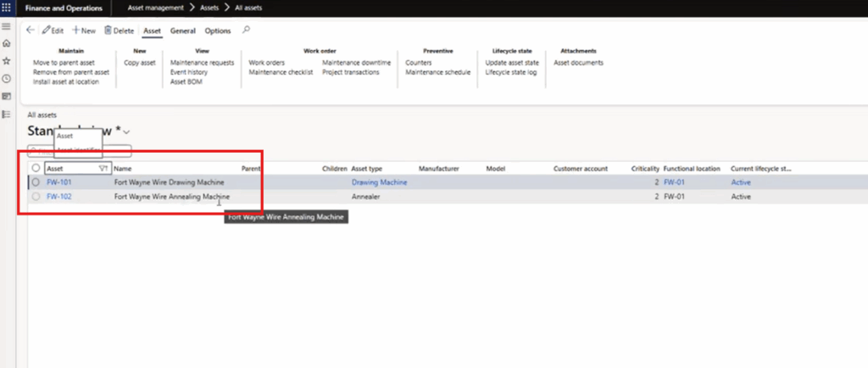The height and width of the screenshot is (368, 868).
Task: Click the back arrow in action bar
Action: pos(31,31)
